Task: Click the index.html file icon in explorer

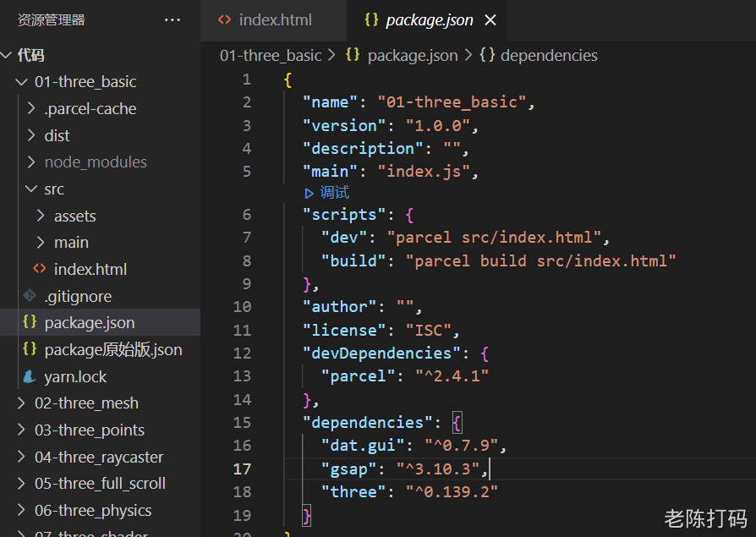Action: click(x=40, y=269)
